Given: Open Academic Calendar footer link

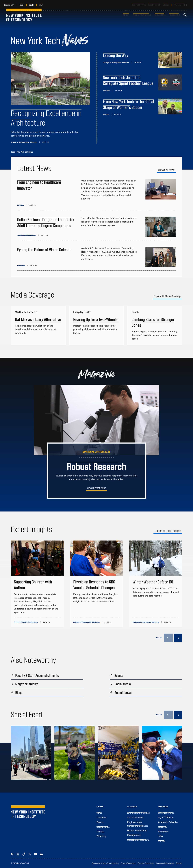Looking at the screenshot, I should point(168,822).
